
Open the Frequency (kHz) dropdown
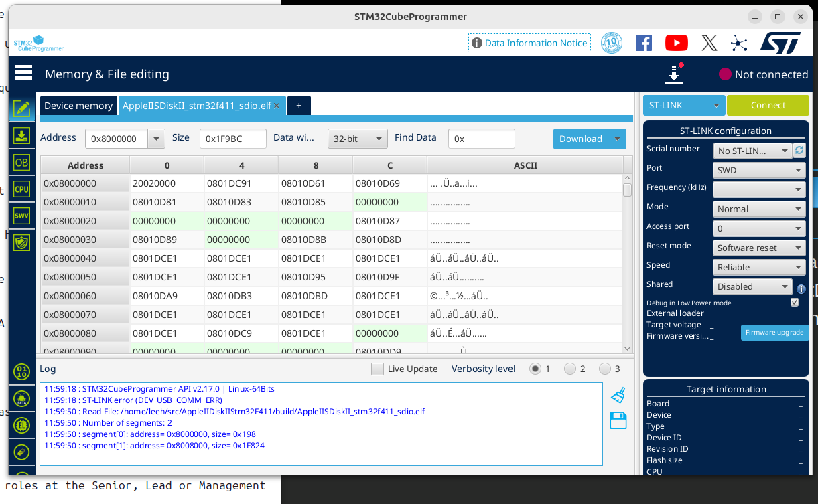[x=758, y=189]
